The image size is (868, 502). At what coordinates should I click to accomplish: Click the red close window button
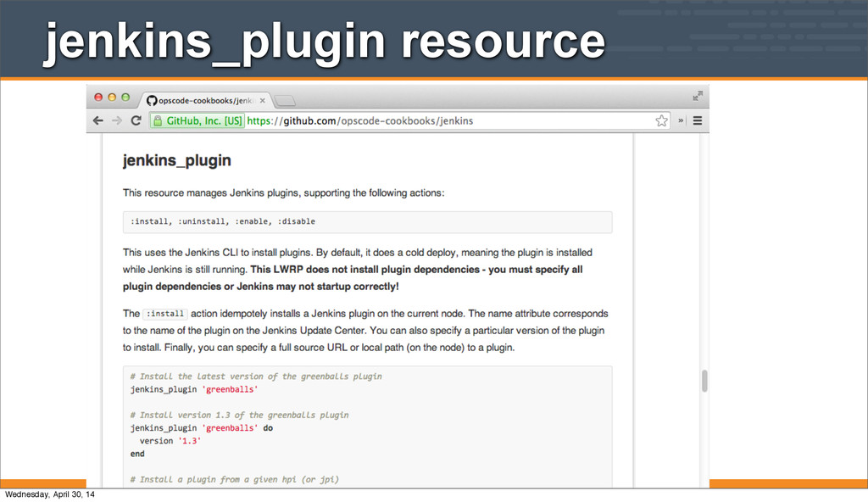point(98,97)
